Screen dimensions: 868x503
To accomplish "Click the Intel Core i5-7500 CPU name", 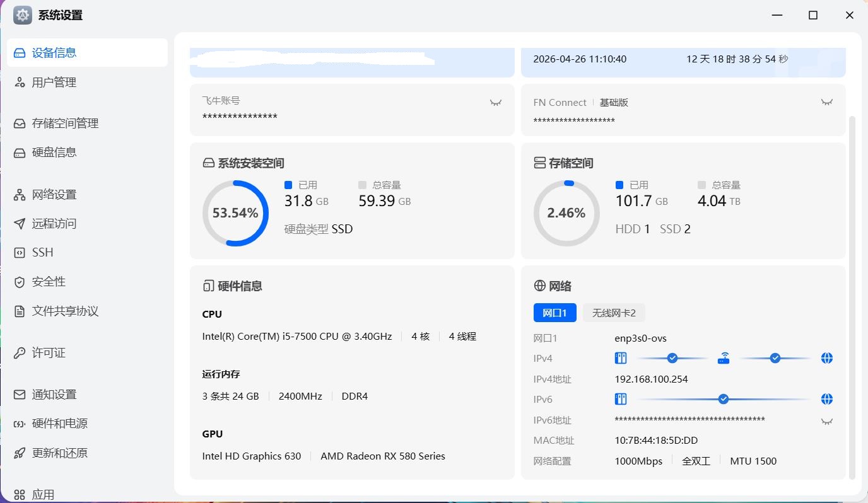I will coord(297,337).
